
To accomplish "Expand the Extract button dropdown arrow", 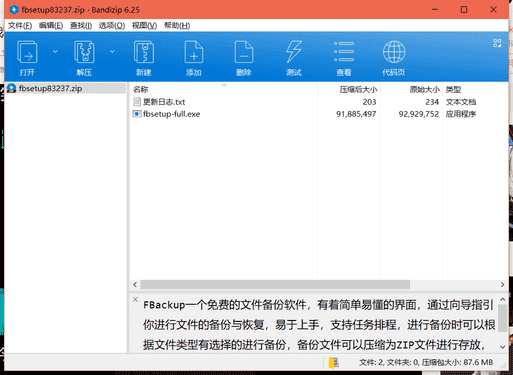I will click(x=112, y=52).
